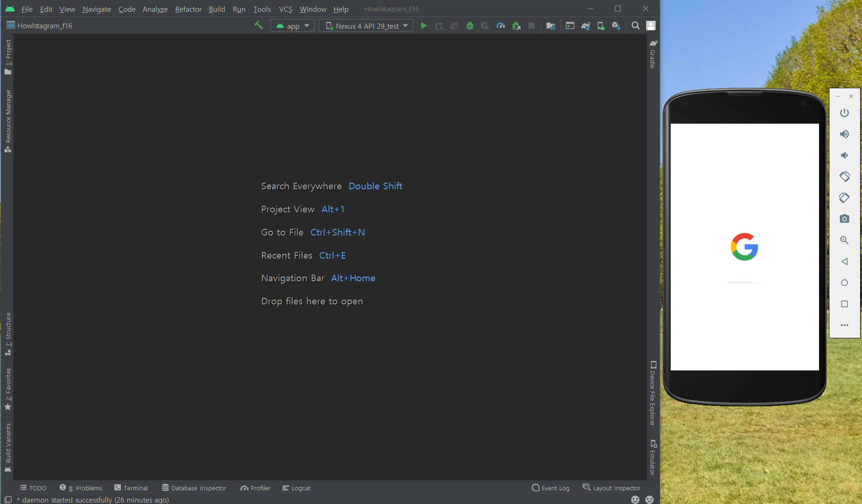Click the Search Everywhere magnifier icon
This screenshot has width=862, height=504.
click(636, 25)
